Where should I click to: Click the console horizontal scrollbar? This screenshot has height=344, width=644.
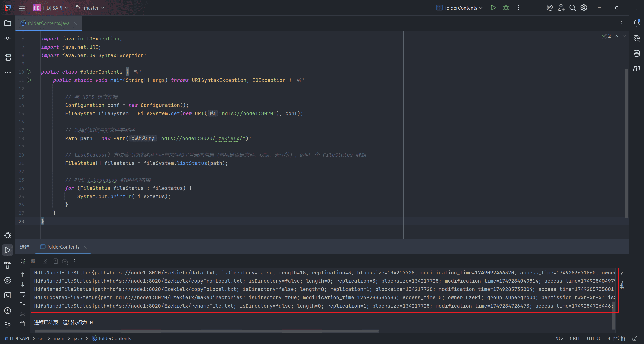point(206,331)
